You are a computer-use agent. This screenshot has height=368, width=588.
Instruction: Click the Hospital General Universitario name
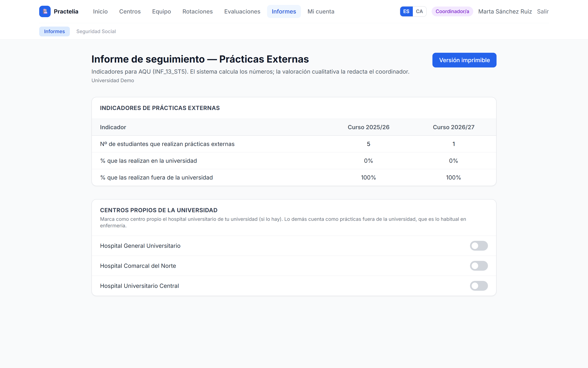140,246
